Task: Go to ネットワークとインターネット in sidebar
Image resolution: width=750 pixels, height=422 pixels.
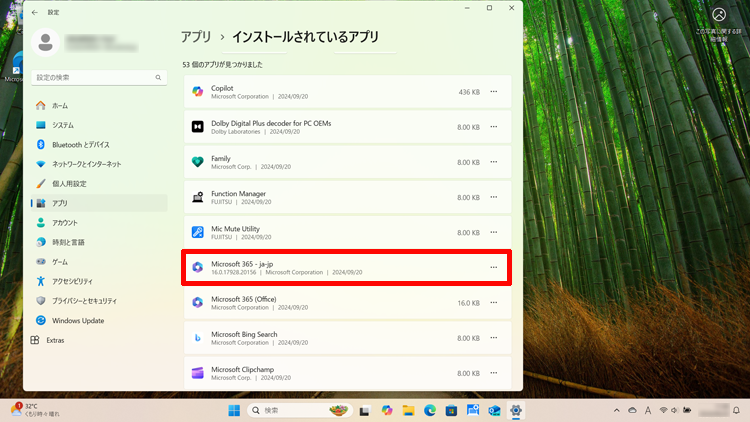Action: coord(86,164)
